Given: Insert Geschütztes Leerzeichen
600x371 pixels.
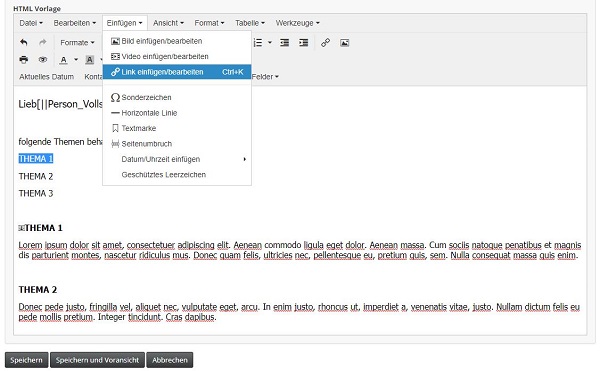Looking at the screenshot, I should 177,174.
